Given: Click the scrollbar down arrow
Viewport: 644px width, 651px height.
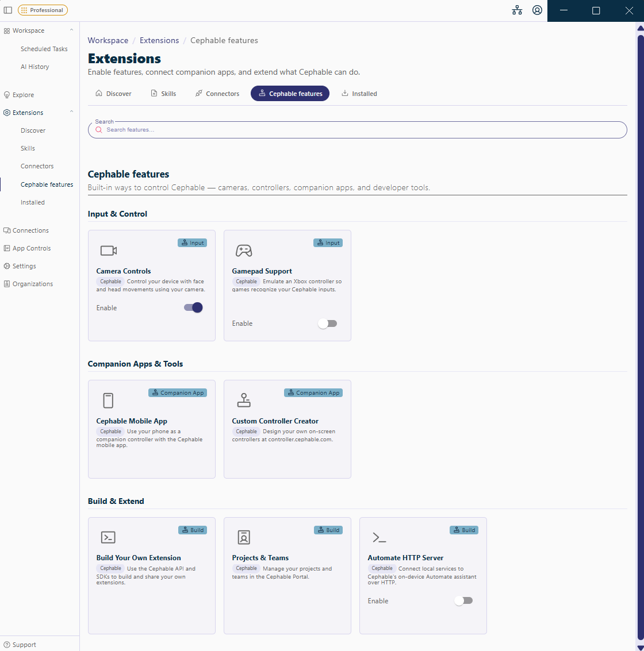Looking at the screenshot, I should pyautogui.click(x=640, y=648).
